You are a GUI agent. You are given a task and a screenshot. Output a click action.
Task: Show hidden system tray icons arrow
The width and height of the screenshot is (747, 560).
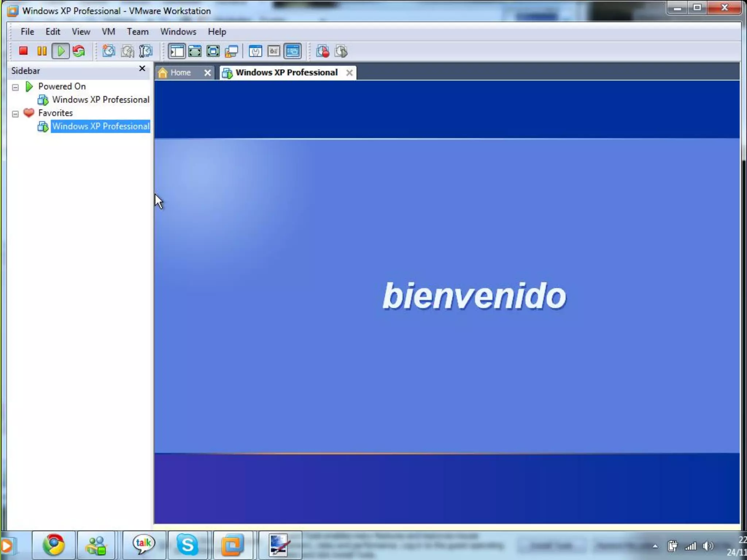coord(655,546)
